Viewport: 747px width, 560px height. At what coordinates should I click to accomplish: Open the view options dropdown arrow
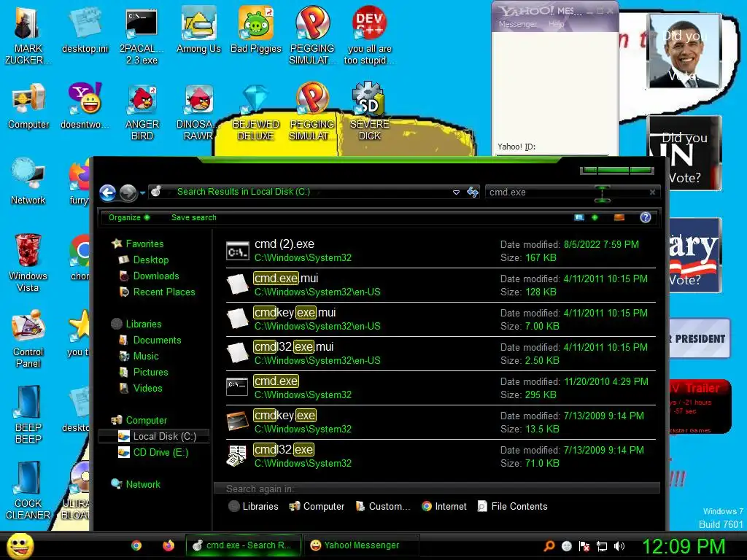point(595,217)
